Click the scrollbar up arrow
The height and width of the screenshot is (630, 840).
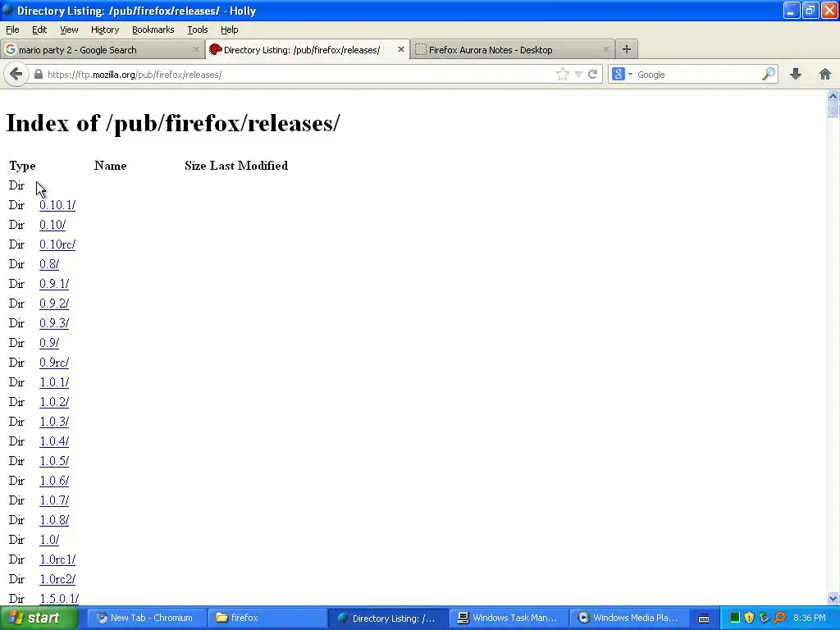pos(833,97)
